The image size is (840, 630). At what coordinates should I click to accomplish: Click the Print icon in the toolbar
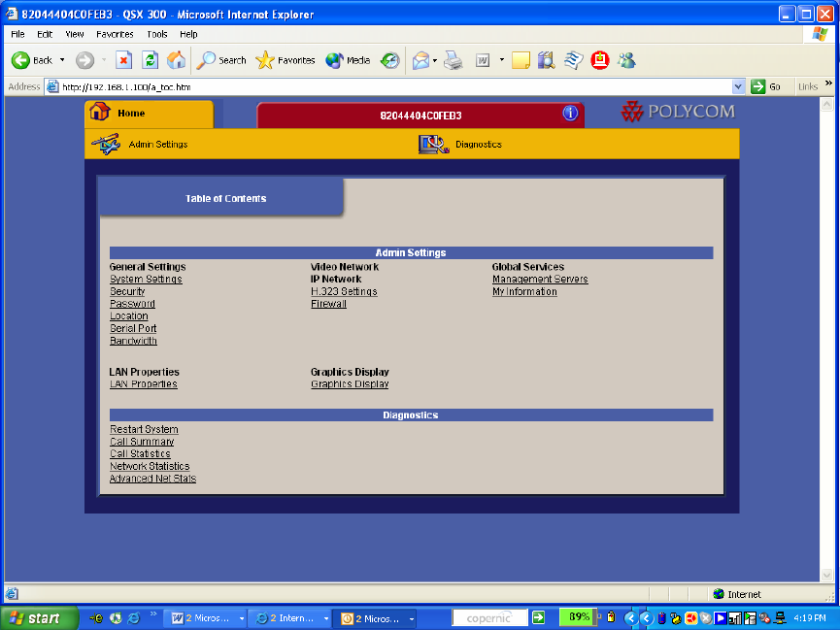tap(453, 60)
